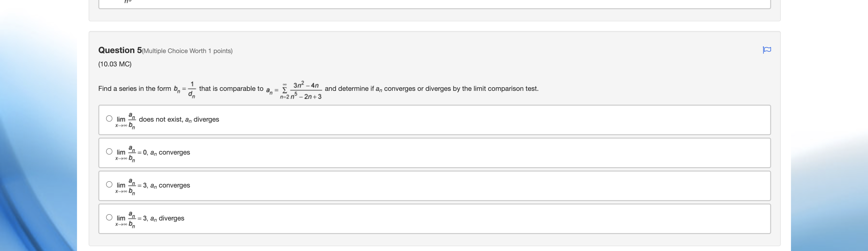868x251 pixels.
Task: Select the radio button for 'limit equals 0, an converges'
Action: (x=109, y=151)
